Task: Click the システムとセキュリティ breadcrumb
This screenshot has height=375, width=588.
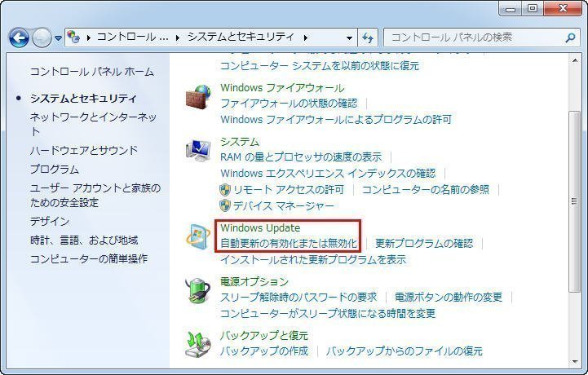Action: tap(241, 37)
